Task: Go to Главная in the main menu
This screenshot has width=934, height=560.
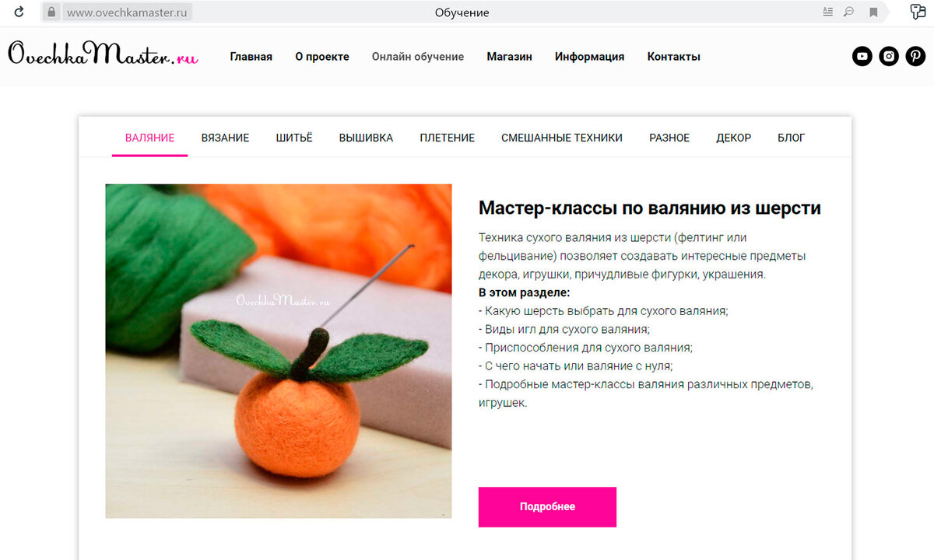Action: click(x=251, y=57)
